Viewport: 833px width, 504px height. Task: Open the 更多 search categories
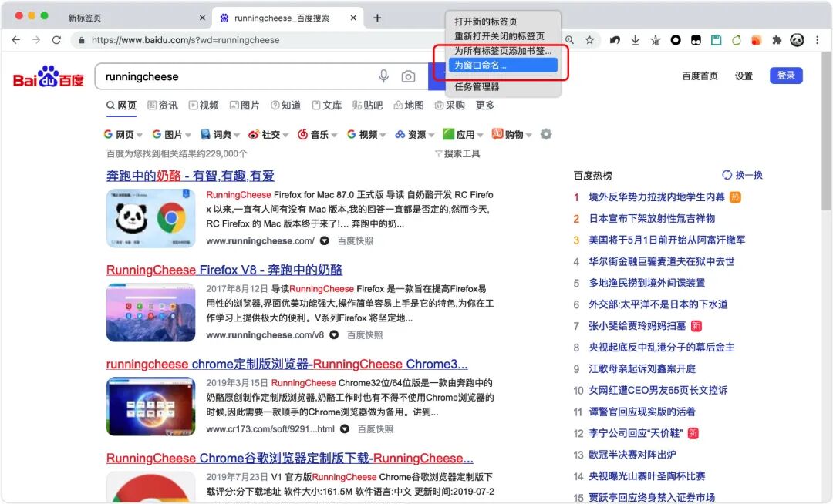pyautogui.click(x=485, y=106)
